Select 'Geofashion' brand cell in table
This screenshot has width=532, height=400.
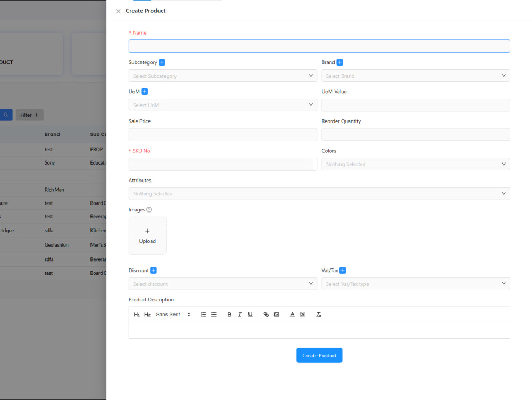[x=56, y=245]
